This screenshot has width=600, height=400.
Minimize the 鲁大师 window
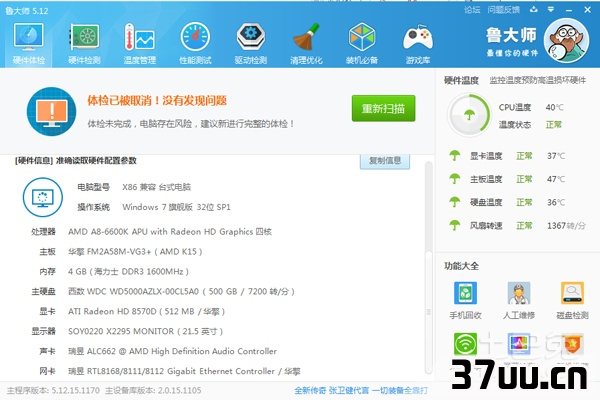[569, 10]
